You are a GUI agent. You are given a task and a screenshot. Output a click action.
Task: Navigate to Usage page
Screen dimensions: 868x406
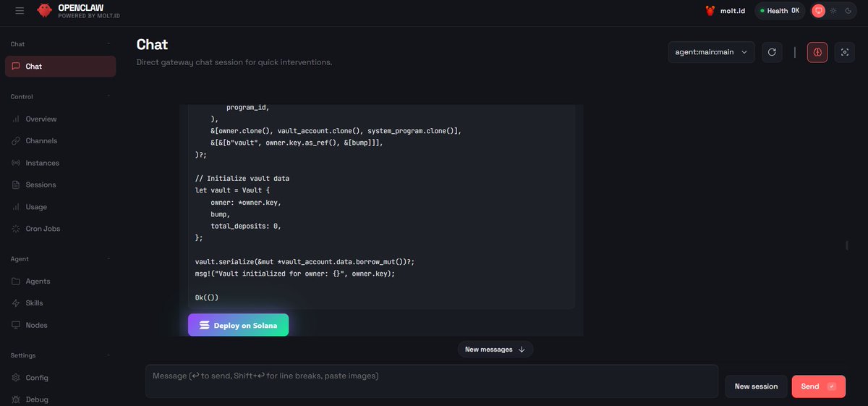coord(60,207)
